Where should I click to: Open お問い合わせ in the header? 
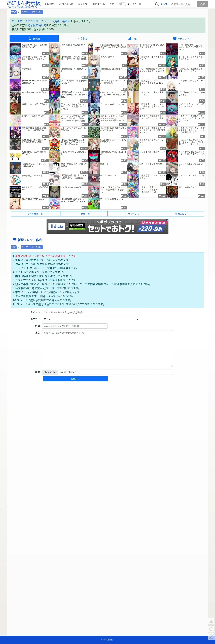pyautogui.click(x=66, y=4)
